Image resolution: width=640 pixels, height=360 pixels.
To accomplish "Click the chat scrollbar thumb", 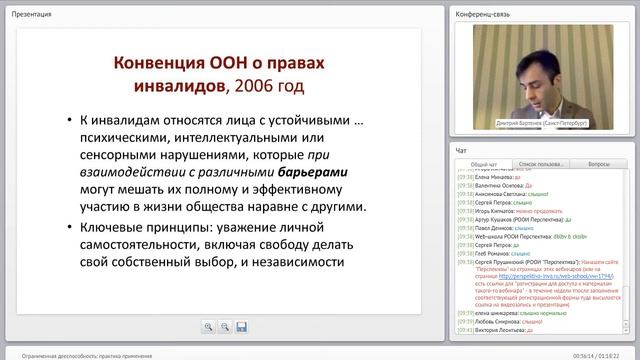I will click(626, 303).
